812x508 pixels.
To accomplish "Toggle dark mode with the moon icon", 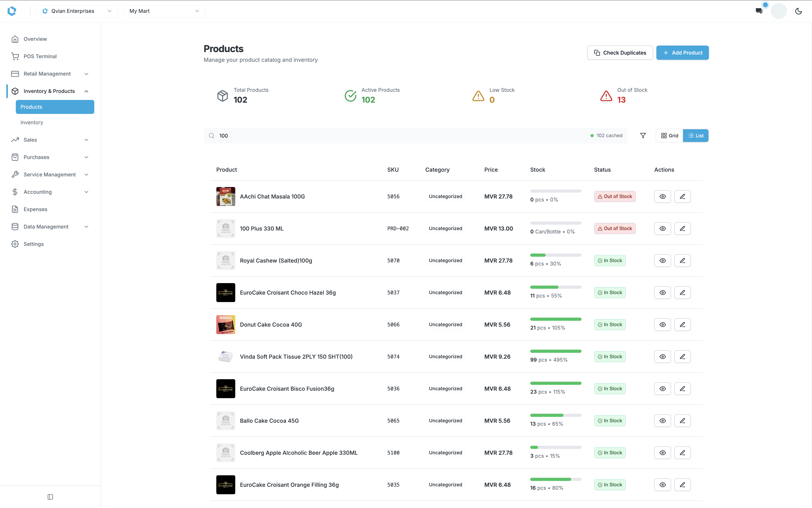I will [798, 11].
